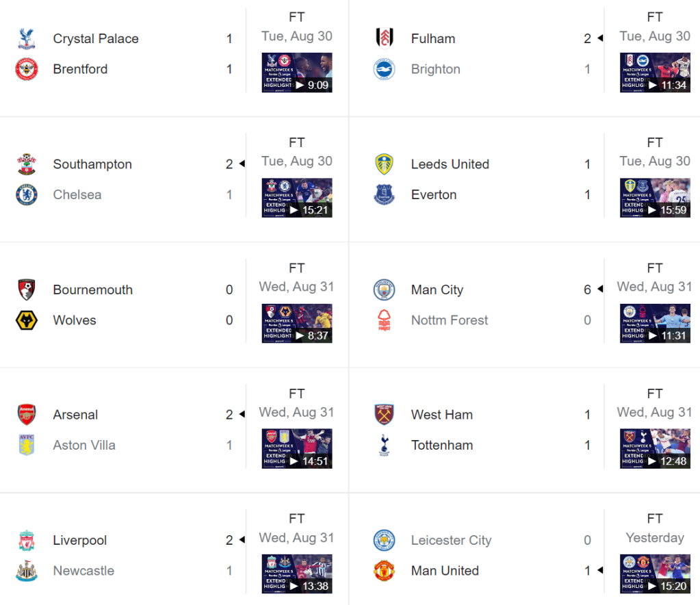Open the Arsenal team name link
The image size is (700, 605).
pyautogui.click(x=75, y=415)
